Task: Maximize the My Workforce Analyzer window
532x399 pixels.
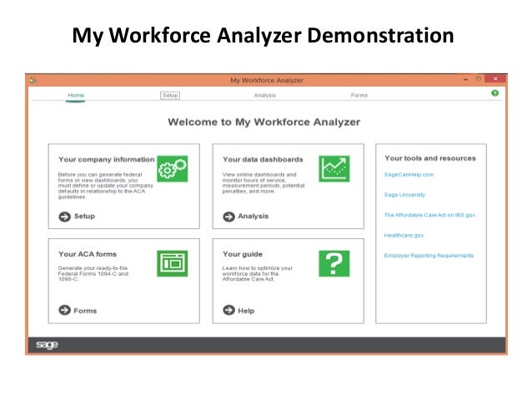Action: (479, 79)
